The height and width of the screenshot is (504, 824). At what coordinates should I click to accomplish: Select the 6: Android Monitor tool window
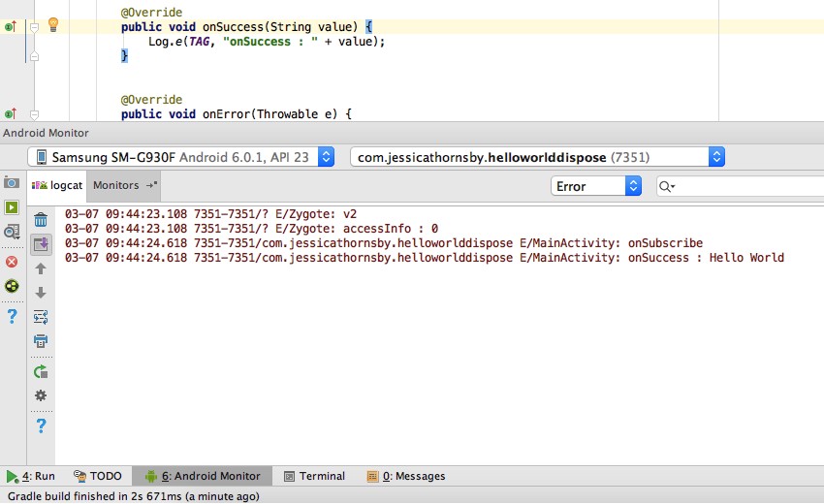(203, 476)
